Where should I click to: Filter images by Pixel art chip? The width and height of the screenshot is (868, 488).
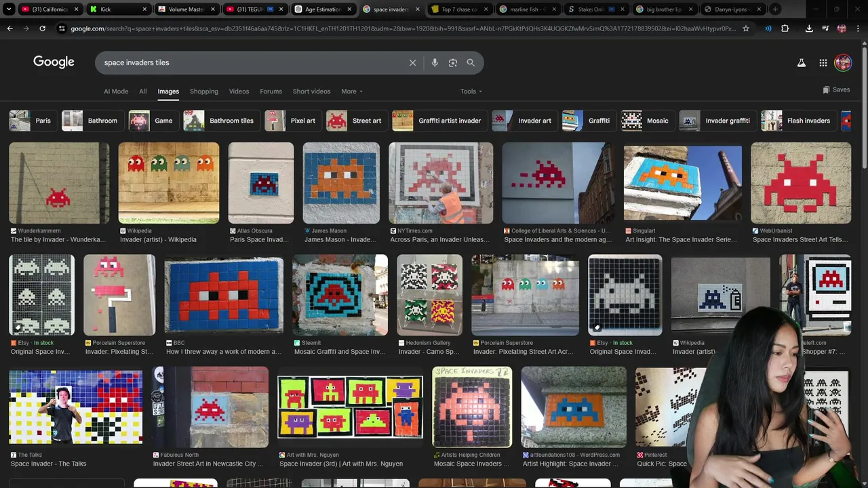tap(292, 121)
